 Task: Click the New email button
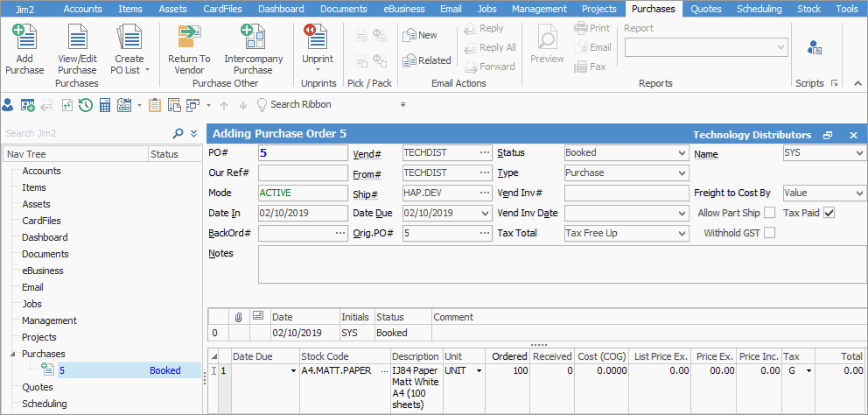(x=420, y=35)
